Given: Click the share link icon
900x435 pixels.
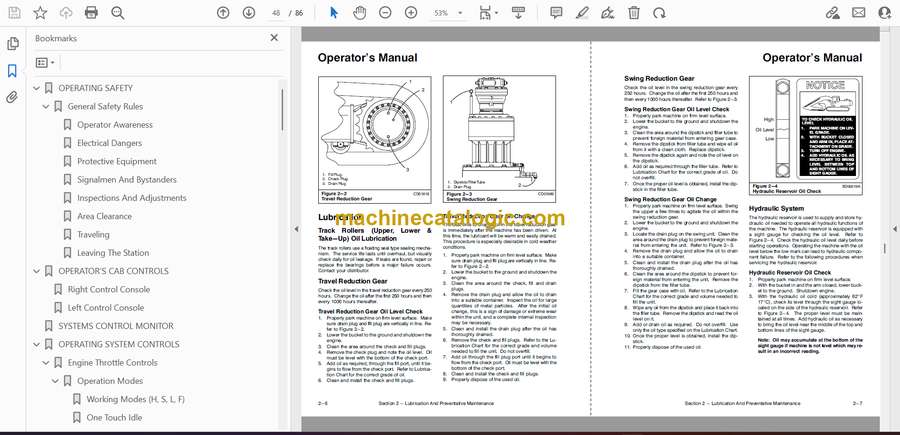Looking at the screenshot, I should pos(833,13).
